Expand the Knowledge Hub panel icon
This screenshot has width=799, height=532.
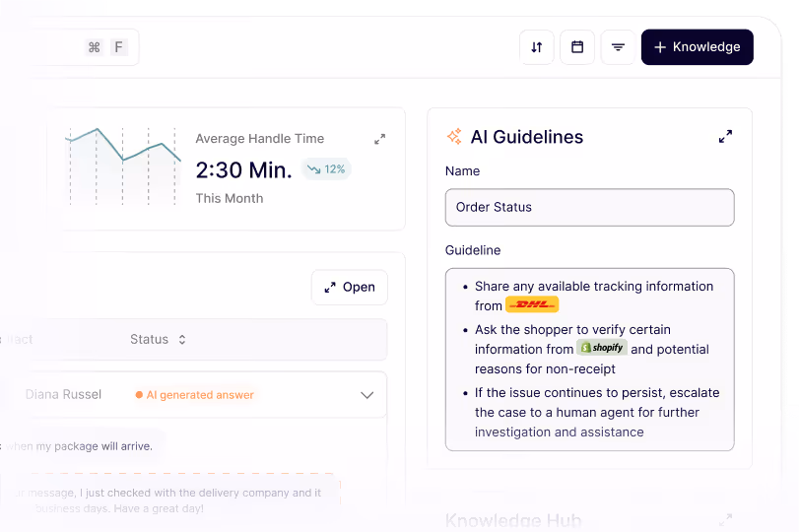tap(726, 520)
